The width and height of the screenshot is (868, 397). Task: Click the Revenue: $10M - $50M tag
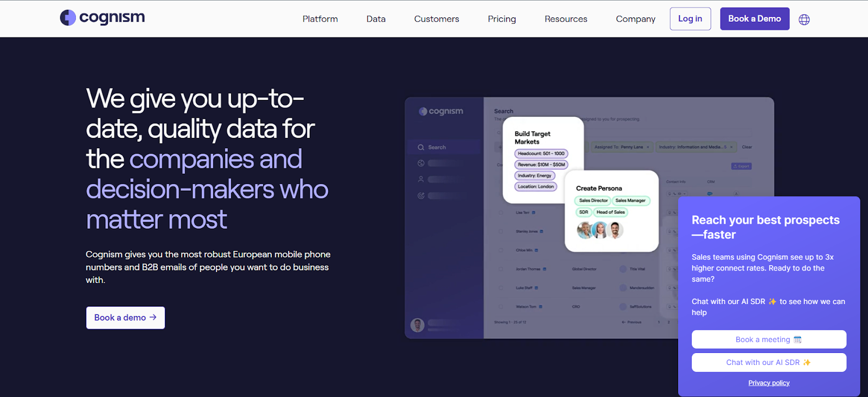pyautogui.click(x=541, y=165)
